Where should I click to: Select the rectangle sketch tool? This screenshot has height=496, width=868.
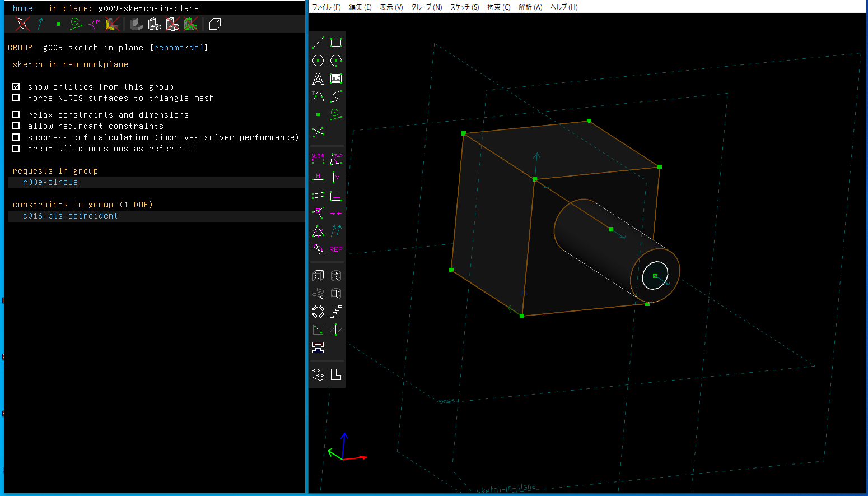coord(336,43)
